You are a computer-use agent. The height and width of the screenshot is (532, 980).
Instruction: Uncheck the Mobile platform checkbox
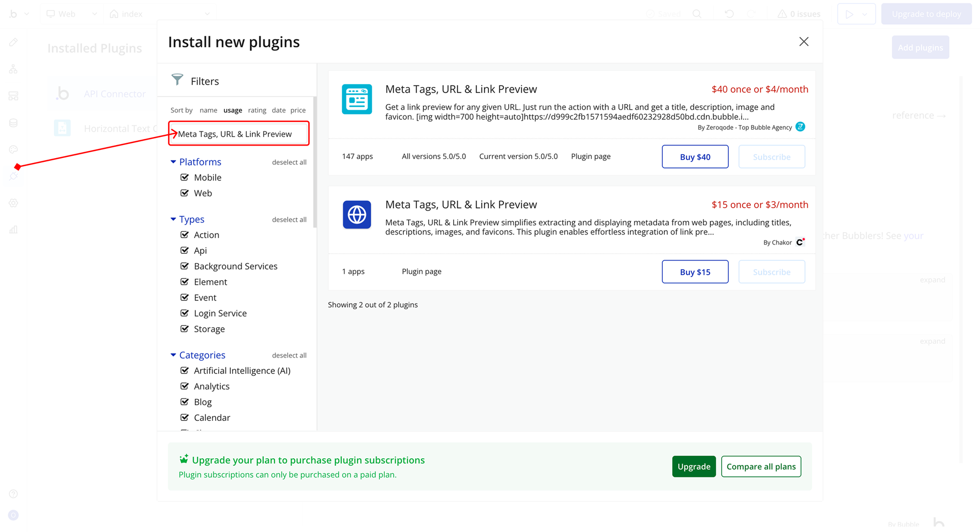point(185,177)
